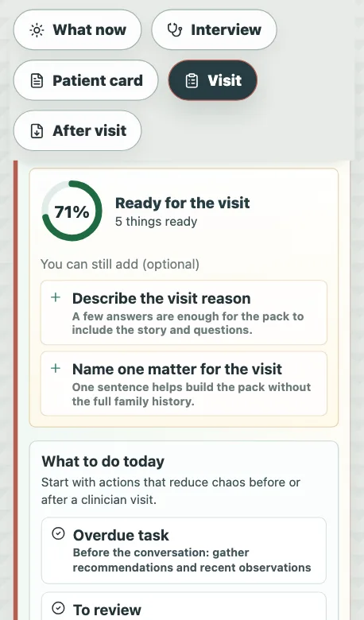The width and height of the screenshot is (364, 620).
Task: Click the 71% readiness progress ring
Action: (x=72, y=211)
